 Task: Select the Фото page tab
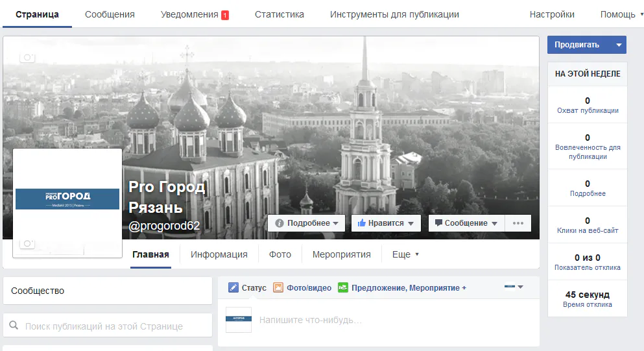pyautogui.click(x=280, y=254)
